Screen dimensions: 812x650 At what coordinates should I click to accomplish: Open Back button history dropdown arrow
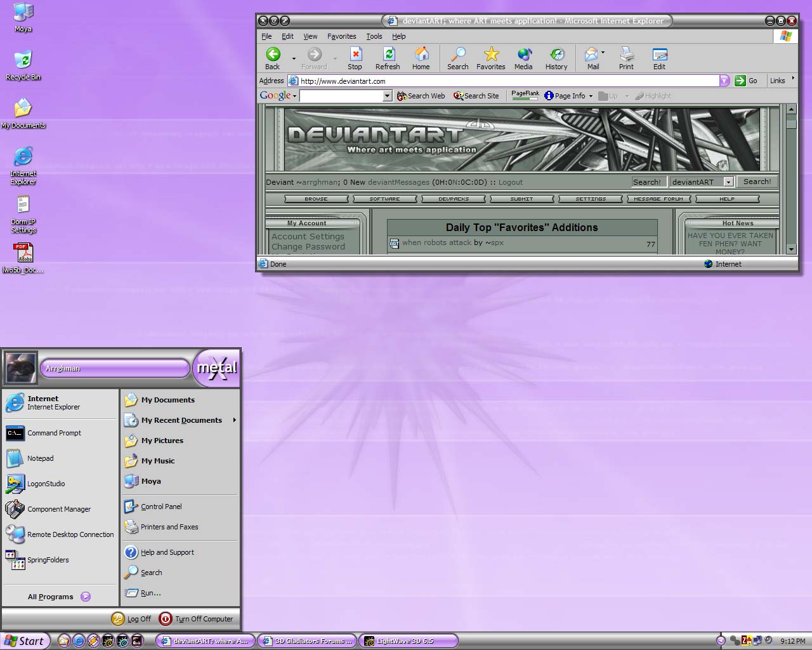294,58
